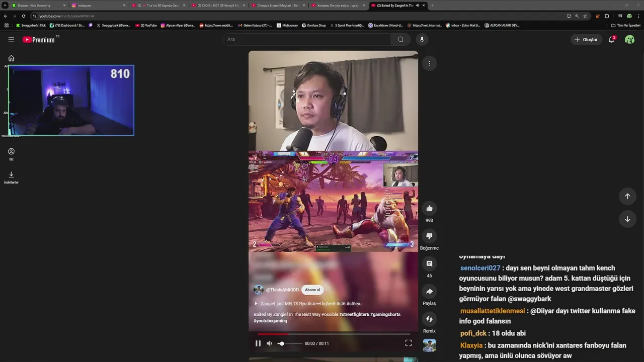Open the Konfuse Shop bookmark

click(x=314, y=25)
